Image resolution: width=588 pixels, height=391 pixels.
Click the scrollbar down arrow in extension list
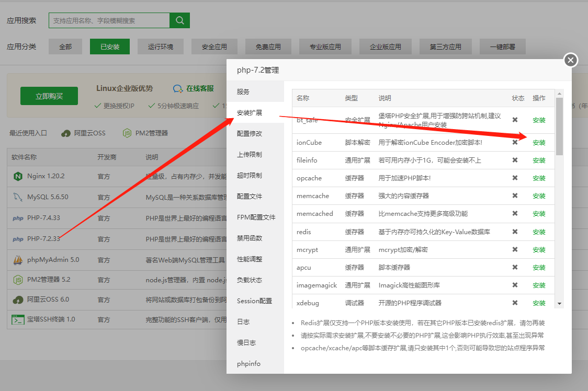[x=559, y=304]
